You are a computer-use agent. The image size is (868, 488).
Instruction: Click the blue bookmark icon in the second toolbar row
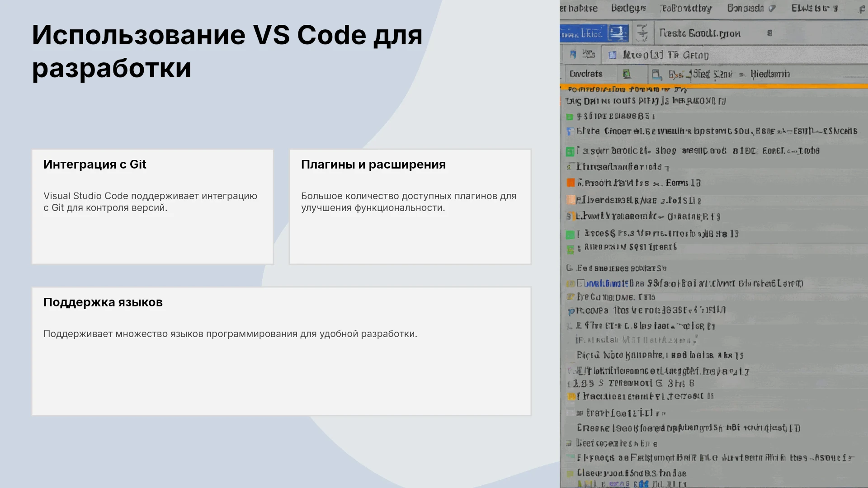point(573,55)
